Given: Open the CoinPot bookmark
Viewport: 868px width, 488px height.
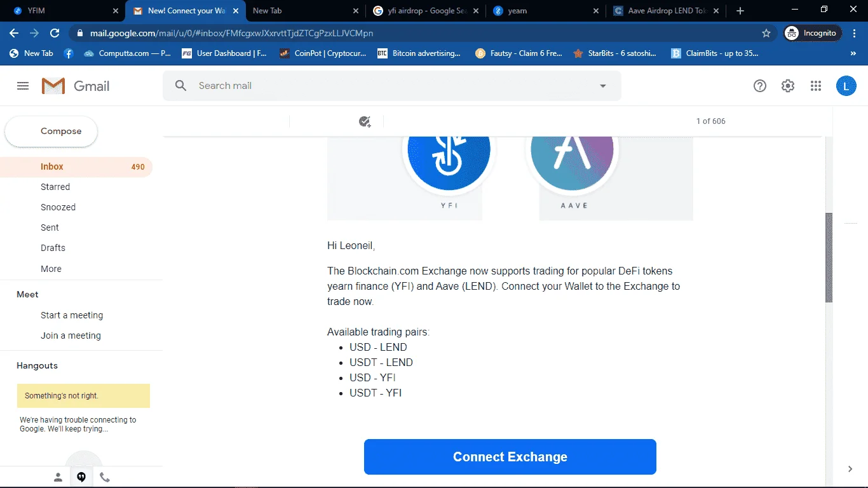Looking at the screenshot, I should pos(323,53).
